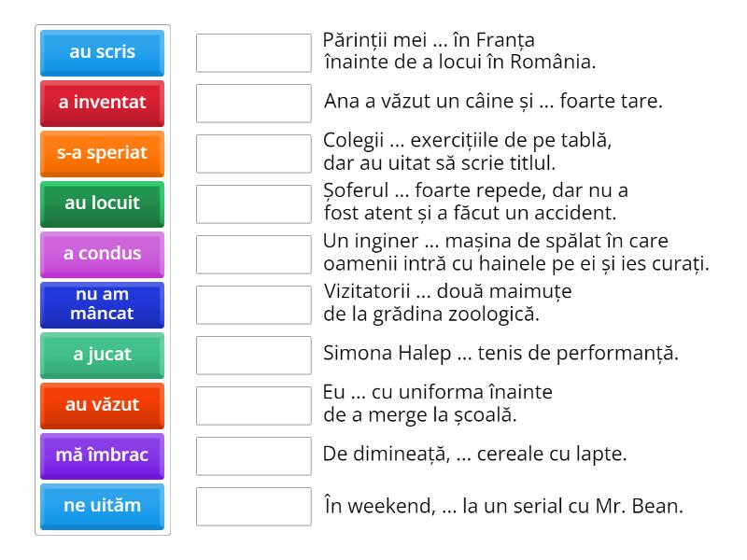Click the box beside the Colegii sentence

tap(253, 154)
